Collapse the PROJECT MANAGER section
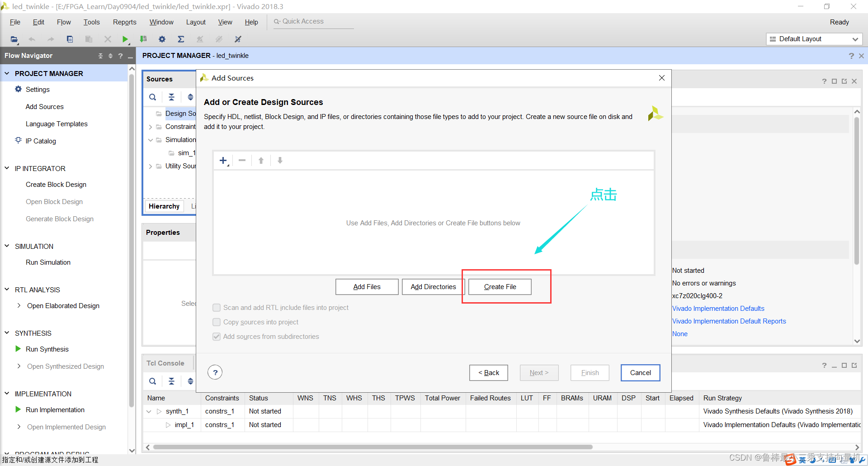 point(7,73)
